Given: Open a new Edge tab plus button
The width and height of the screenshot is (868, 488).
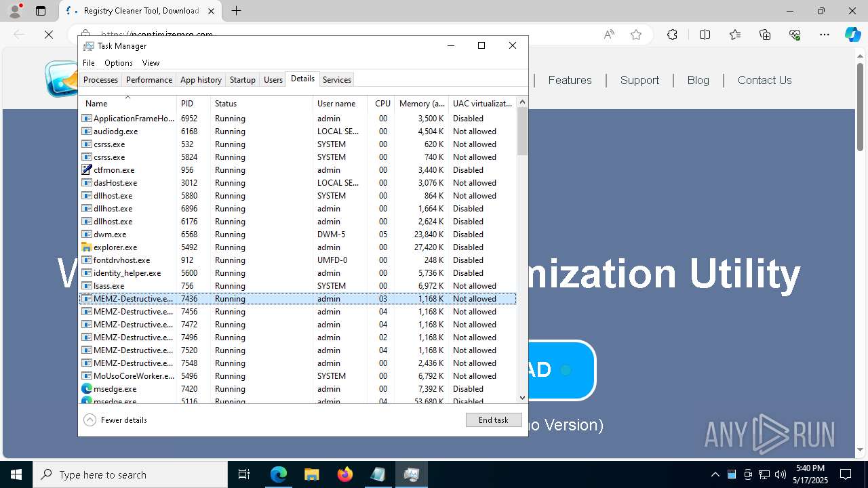Looking at the screenshot, I should [236, 11].
